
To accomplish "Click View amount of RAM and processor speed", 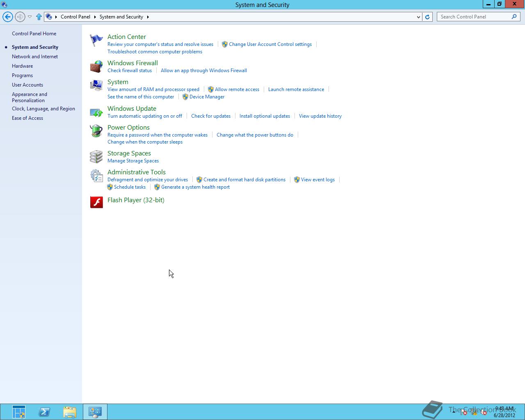I will point(153,89).
